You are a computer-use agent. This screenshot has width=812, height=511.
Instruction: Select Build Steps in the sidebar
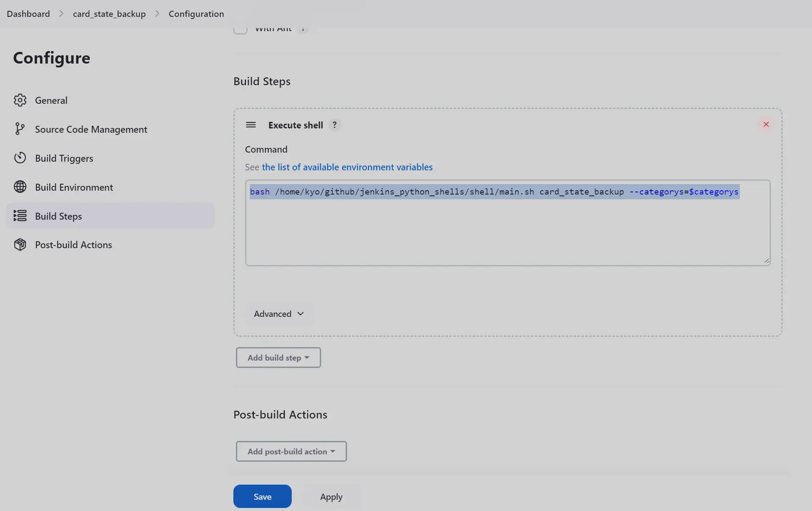click(x=110, y=216)
